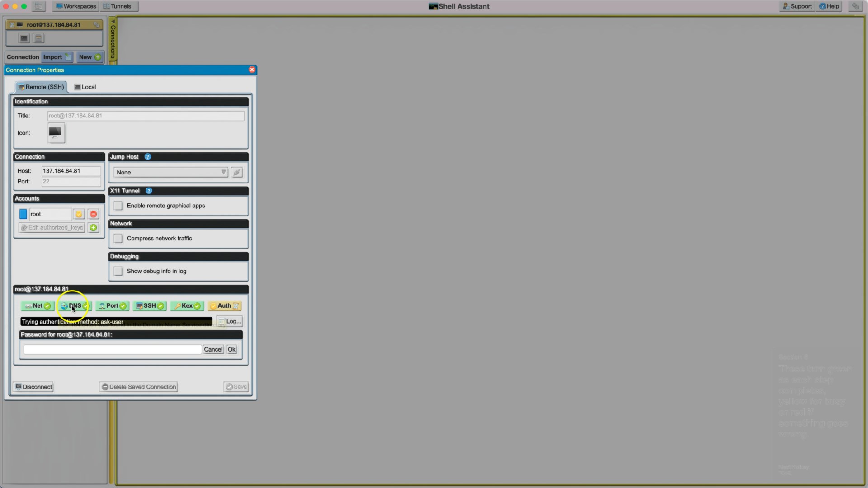This screenshot has height=488, width=868.
Task: Click the blue root account color swatch
Action: point(23,214)
